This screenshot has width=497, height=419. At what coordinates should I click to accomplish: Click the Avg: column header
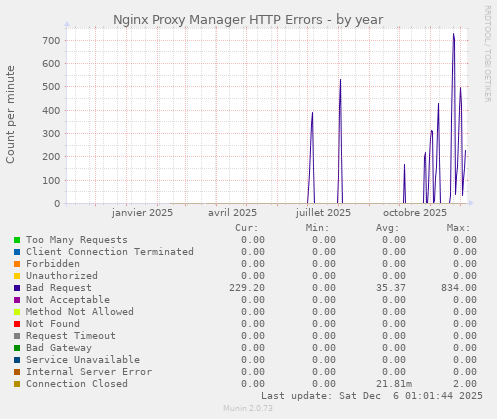point(388,228)
